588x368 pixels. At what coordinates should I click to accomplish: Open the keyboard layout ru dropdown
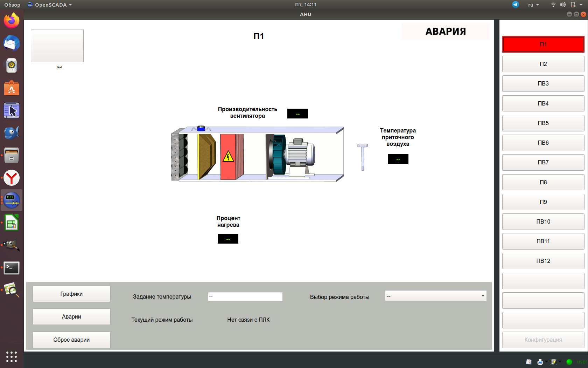click(x=533, y=5)
